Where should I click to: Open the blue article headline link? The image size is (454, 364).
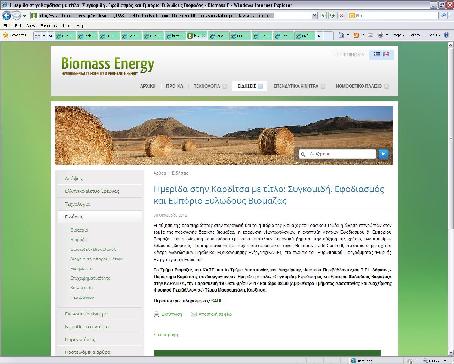tap(269, 195)
